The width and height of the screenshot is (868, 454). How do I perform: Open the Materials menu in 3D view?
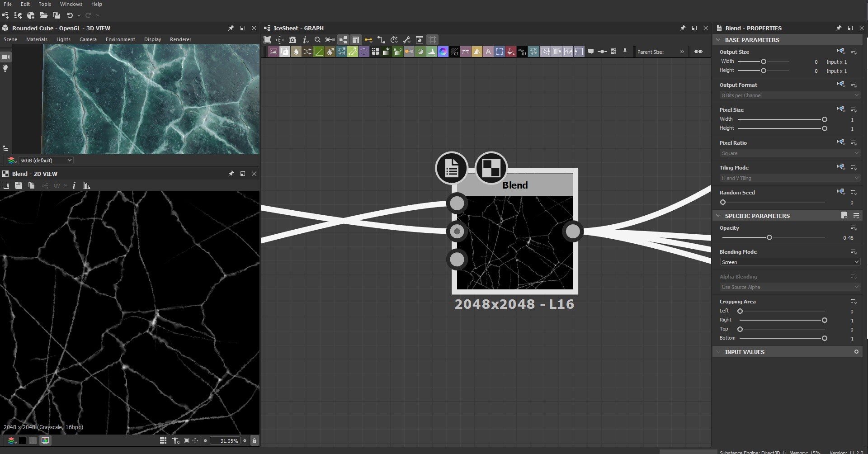[37, 39]
